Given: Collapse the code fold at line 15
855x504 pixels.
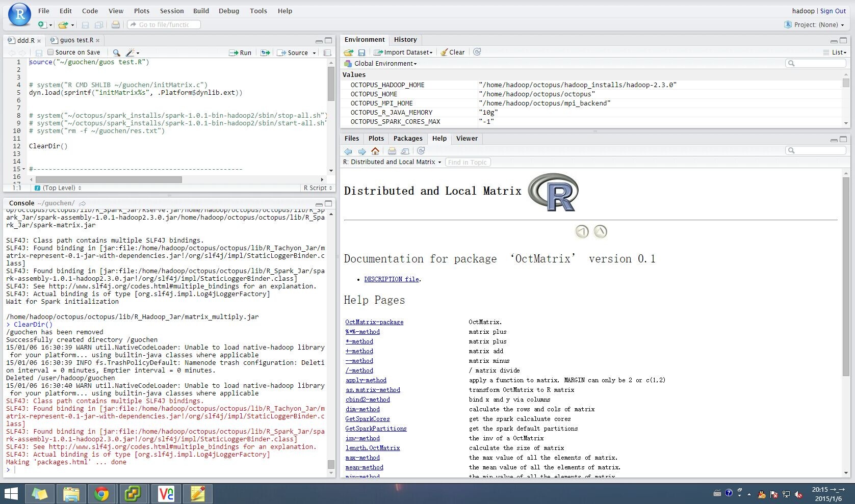Looking at the screenshot, I should (x=23, y=169).
